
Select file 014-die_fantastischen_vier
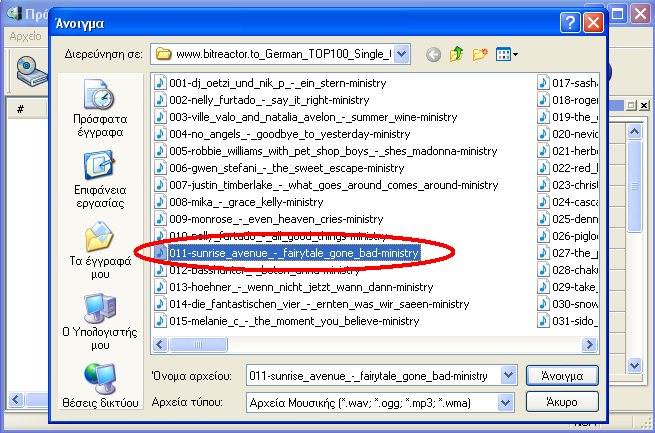coord(312,304)
